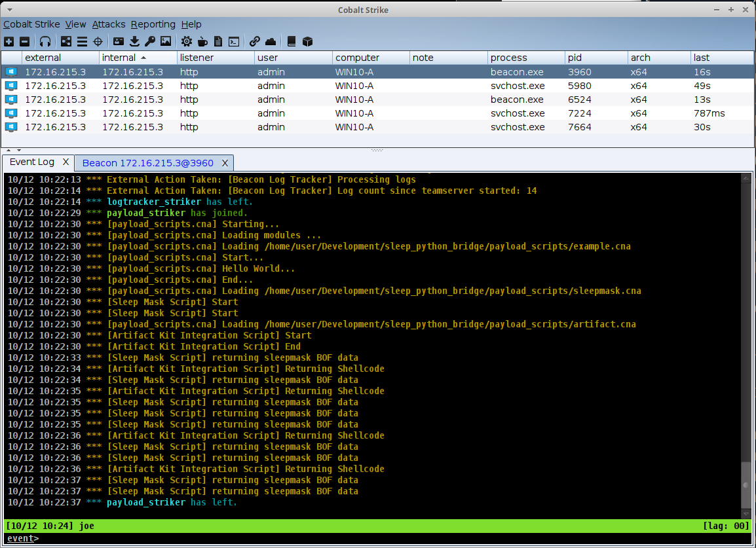Open screenshots with the picture icon
756x548 pixels.
click(166, 41)
